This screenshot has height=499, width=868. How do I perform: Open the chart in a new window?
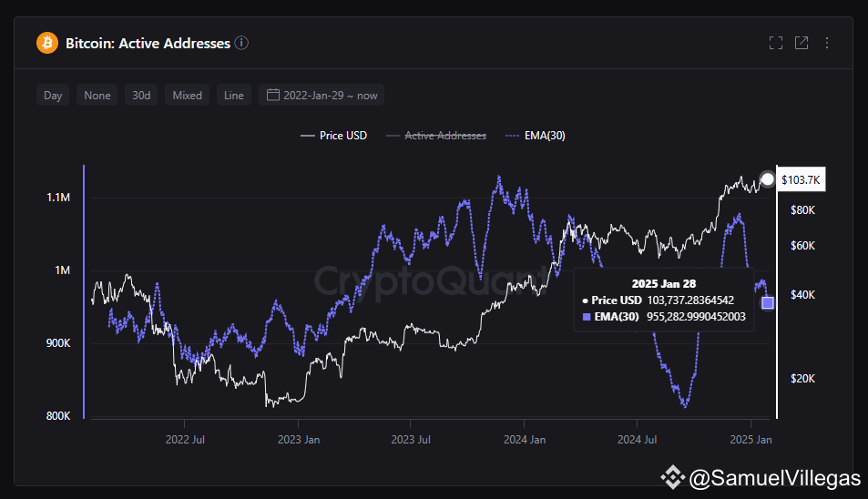802,43
